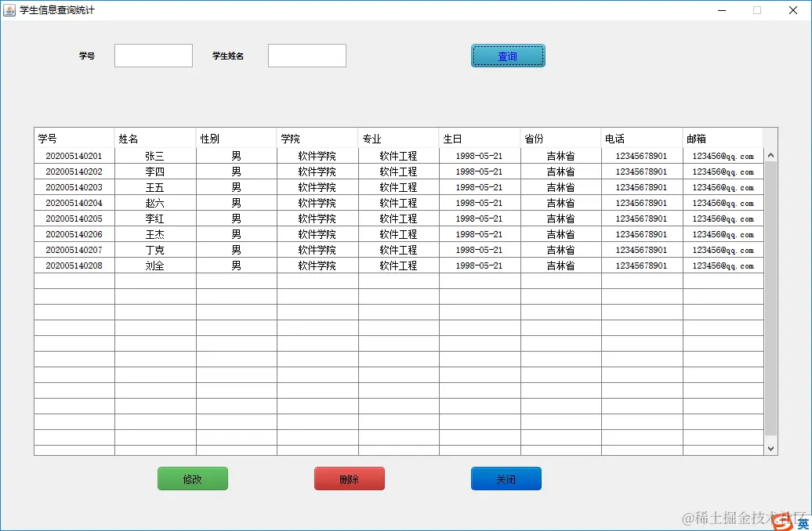812x531 pixels.
Task: Click 软件学院 cell in 刘全's row
Action: (x=317, y=265)
